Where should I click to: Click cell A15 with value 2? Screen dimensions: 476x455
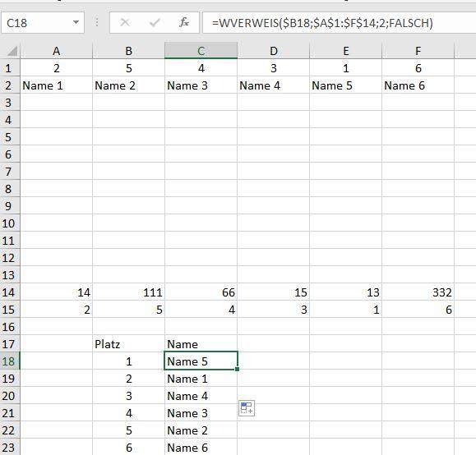click(56, 310)
